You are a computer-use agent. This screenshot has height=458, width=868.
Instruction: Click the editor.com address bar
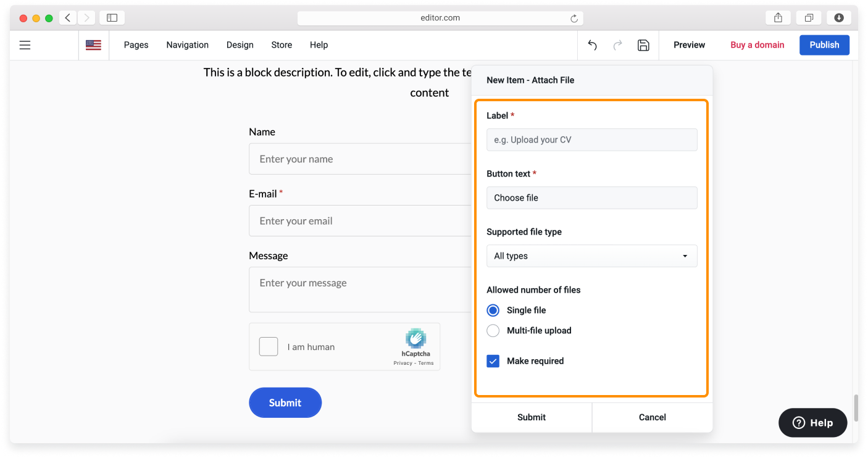point(440,18)
